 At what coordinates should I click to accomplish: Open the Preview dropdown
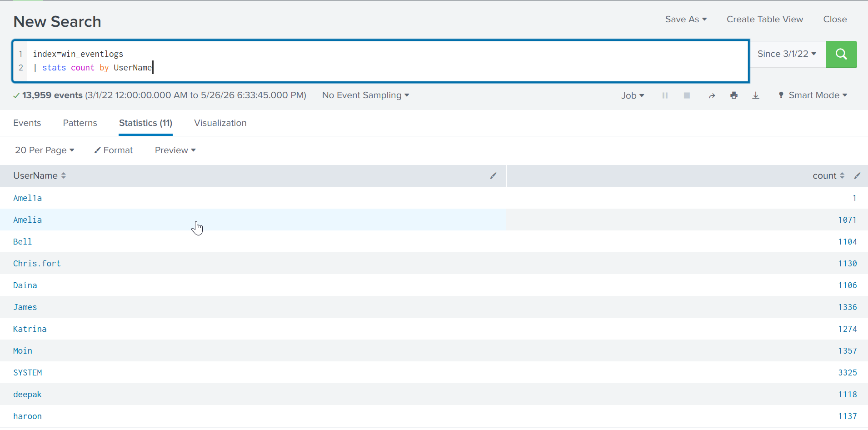[175, 150]
